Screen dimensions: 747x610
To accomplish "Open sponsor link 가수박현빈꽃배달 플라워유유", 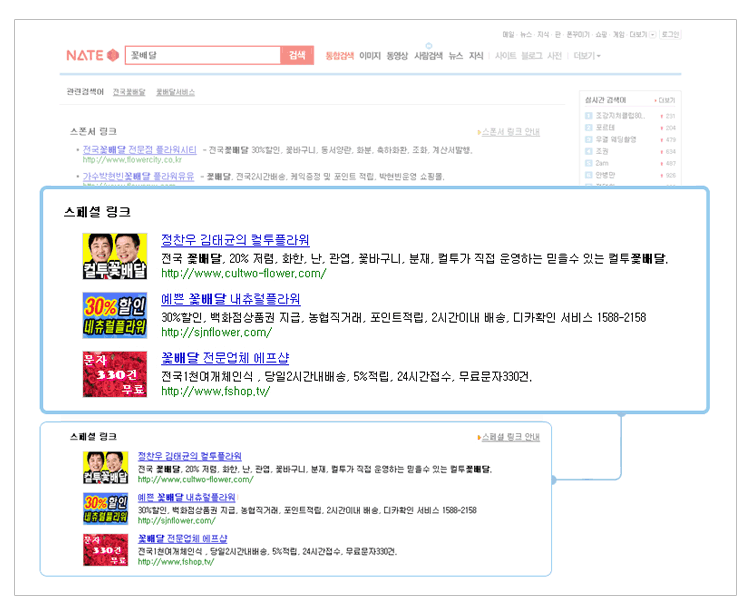I will click(139, 176).
